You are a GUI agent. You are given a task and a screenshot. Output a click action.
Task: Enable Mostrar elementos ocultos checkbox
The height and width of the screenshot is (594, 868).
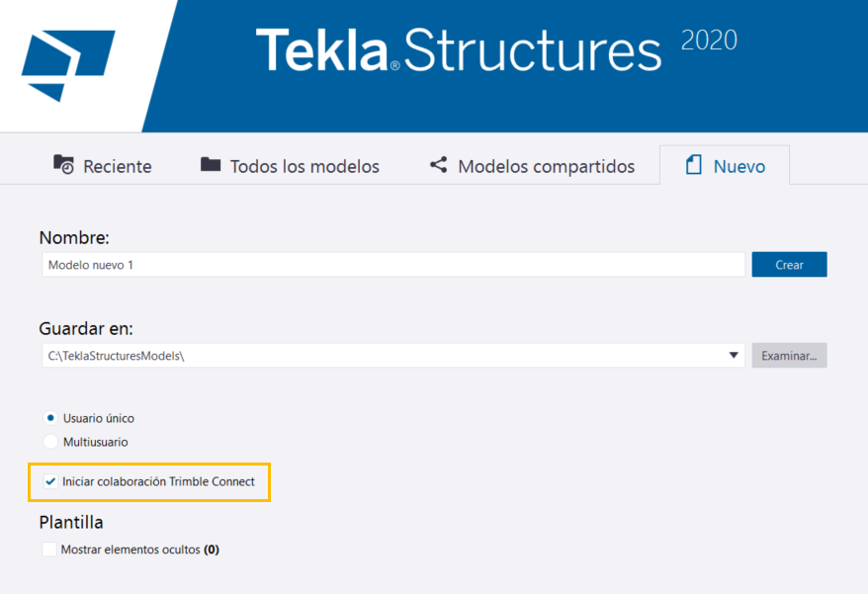(49, 550)
